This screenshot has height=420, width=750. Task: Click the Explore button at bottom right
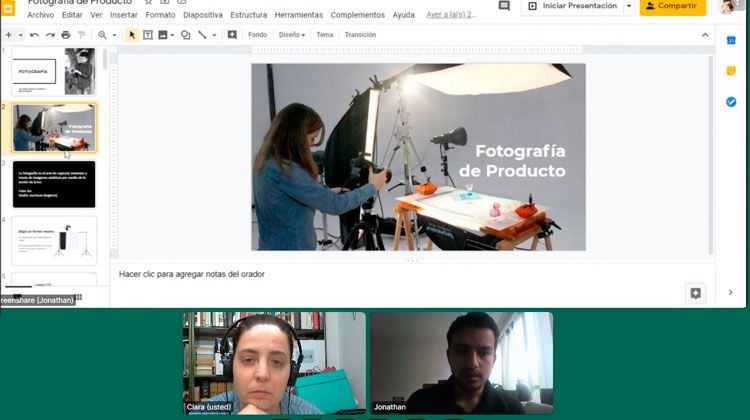pos(695,292)
